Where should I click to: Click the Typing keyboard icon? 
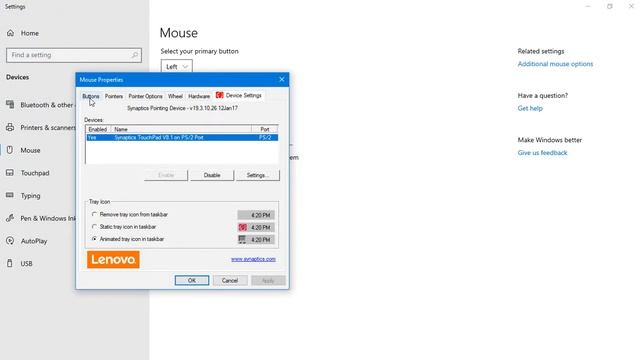pyautogui.click(x=10, y=196)
